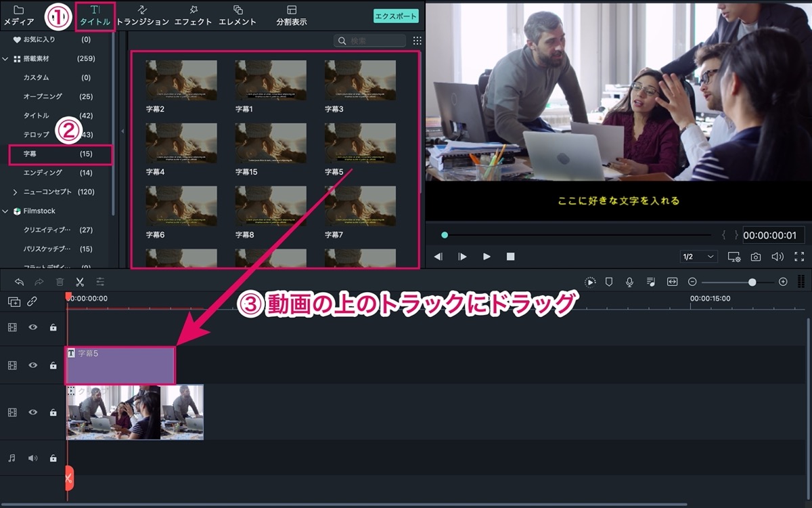Screen dimensions: 812x508
Task: Click the redo arrow in timeline toolbar
Action: coord(39,282)
